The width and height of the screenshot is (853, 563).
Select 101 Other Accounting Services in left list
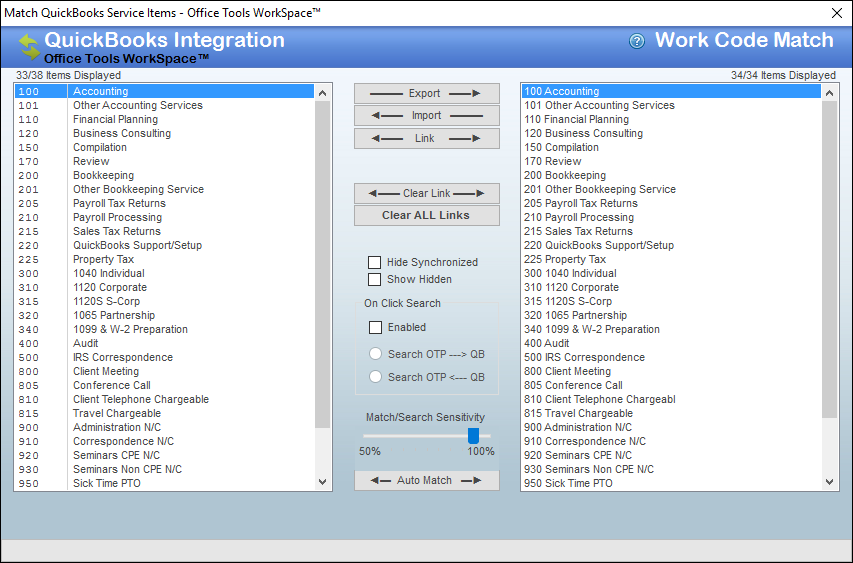(x=165, y=106)
